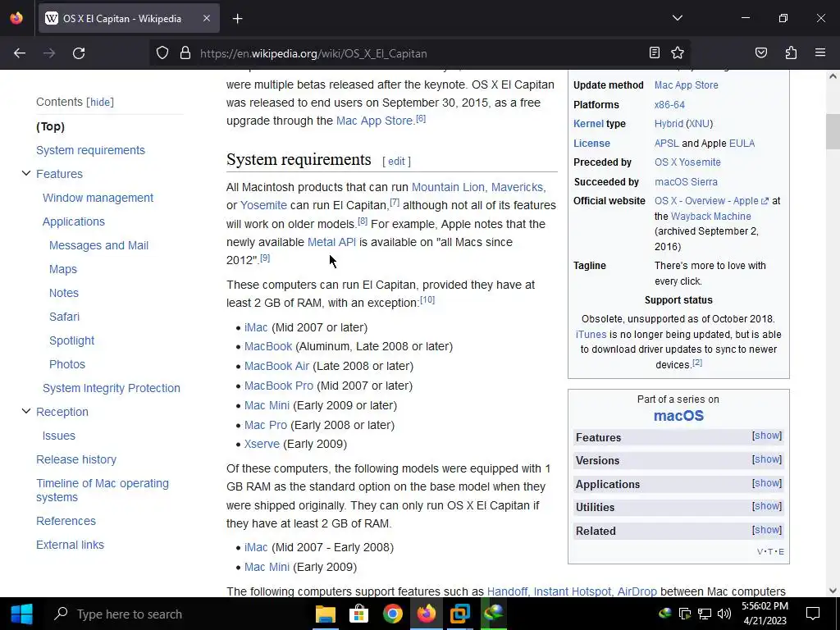Open File Explorer from taskbar
The image size is (840, 630).
[325, 614]
